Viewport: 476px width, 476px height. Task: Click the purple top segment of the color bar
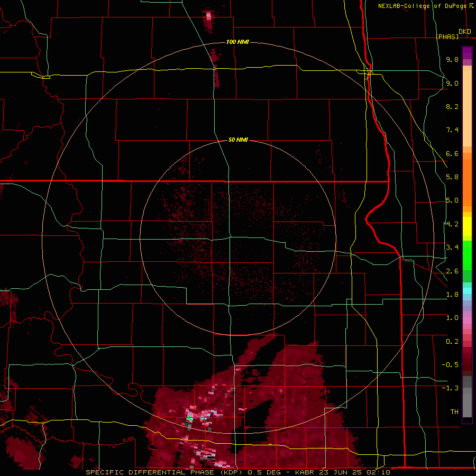coord(467,53)
